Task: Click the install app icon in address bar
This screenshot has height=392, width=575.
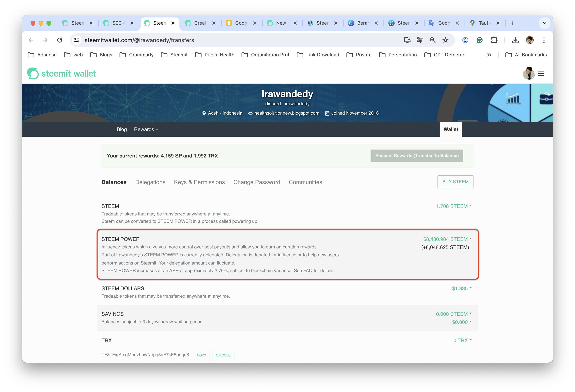Action: (407, 40)
